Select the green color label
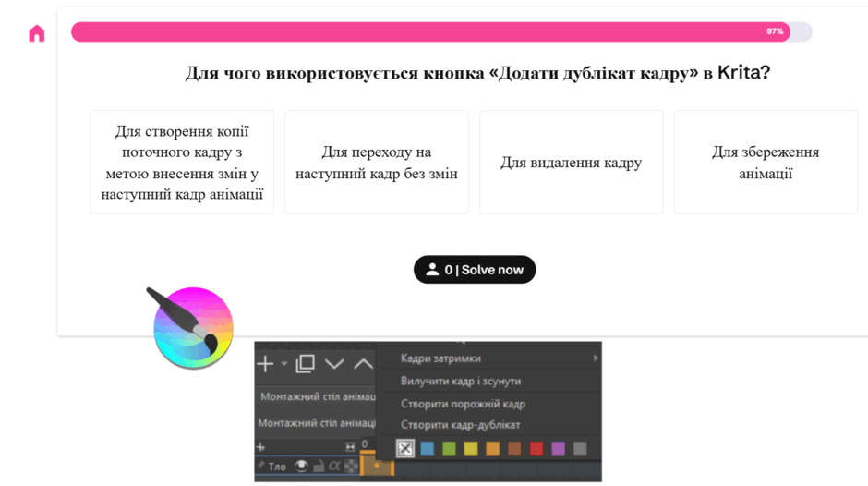Viewport: 868px width, 486px height. coord(449,448)
